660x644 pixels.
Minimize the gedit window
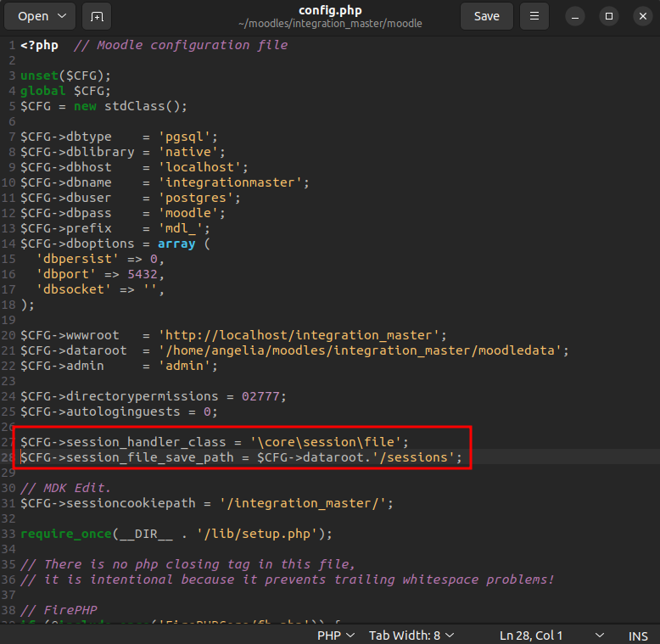[575, 16]
